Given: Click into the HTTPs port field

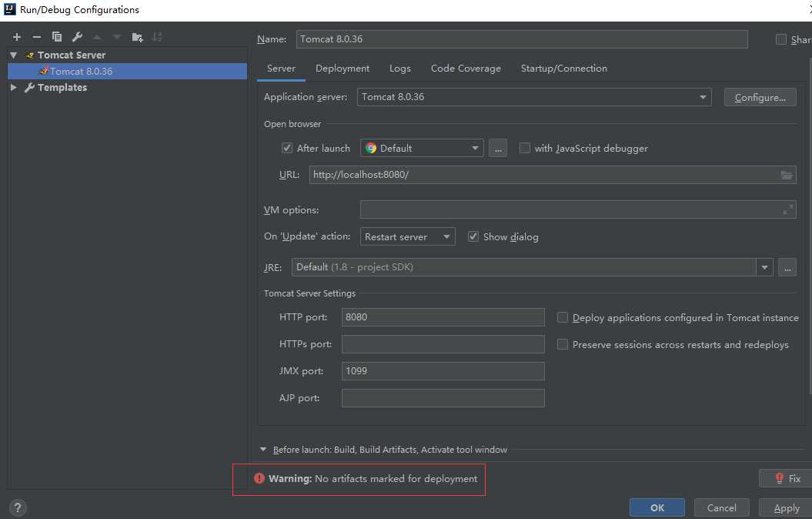Looking at the screenshot, I should pyautogui.click(x=443, y=344).
